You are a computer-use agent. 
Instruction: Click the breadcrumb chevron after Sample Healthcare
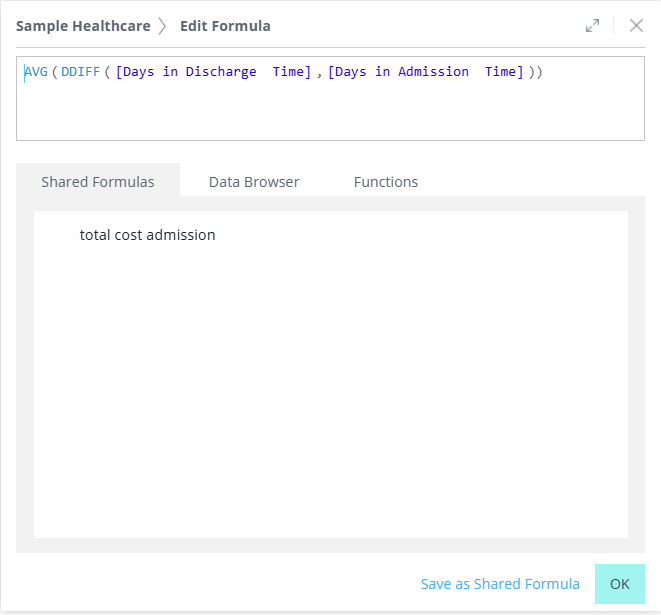click(x=162, y=26)
